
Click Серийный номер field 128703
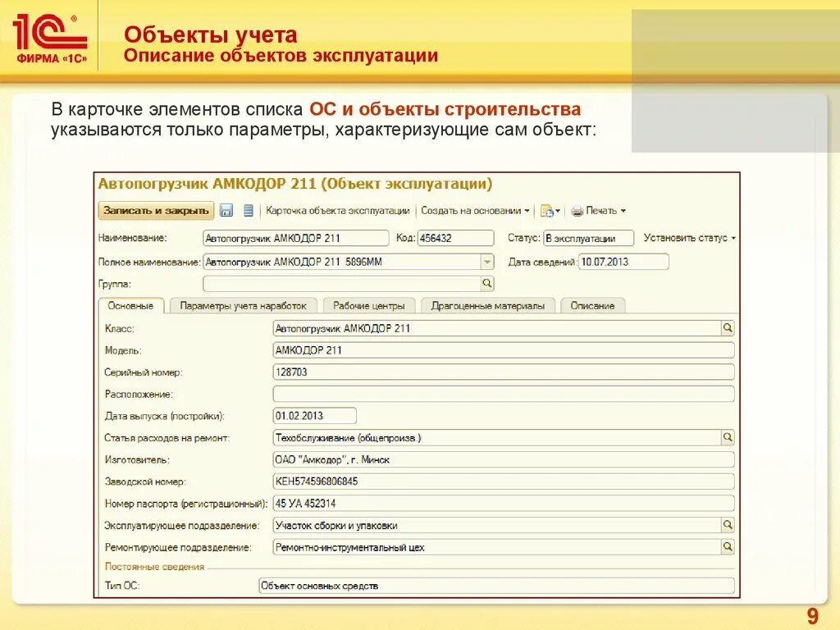[504, 372]
